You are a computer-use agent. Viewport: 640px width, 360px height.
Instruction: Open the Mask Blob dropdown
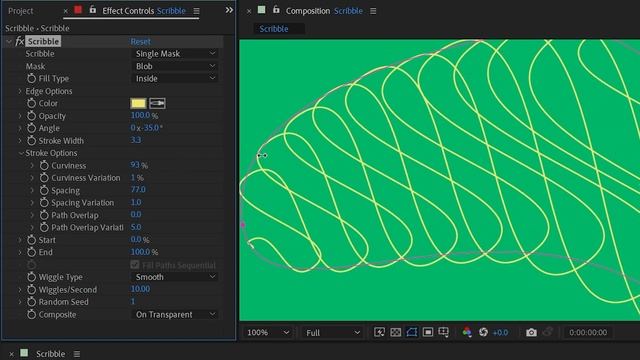click(175, 66)
